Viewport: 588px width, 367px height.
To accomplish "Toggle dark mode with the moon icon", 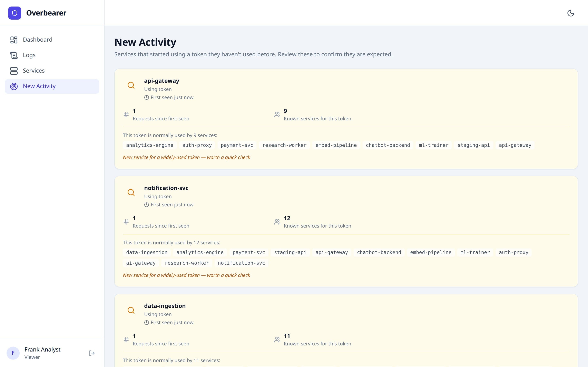I will click(x=571, y=13).
